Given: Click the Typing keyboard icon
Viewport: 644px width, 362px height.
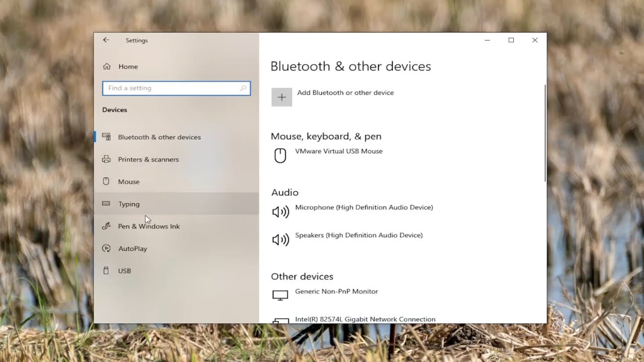Looking at the screenshot, I should point(106,204).
